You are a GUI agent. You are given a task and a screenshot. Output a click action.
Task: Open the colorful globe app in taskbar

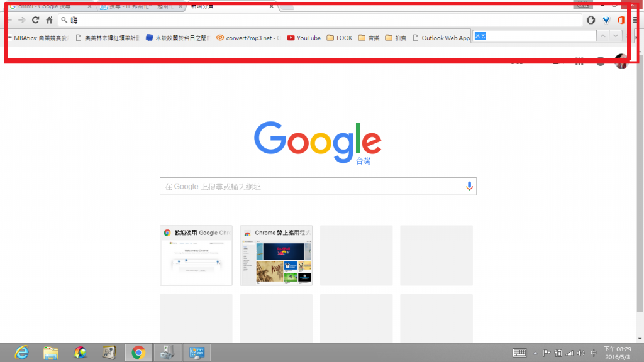(80, 353)
